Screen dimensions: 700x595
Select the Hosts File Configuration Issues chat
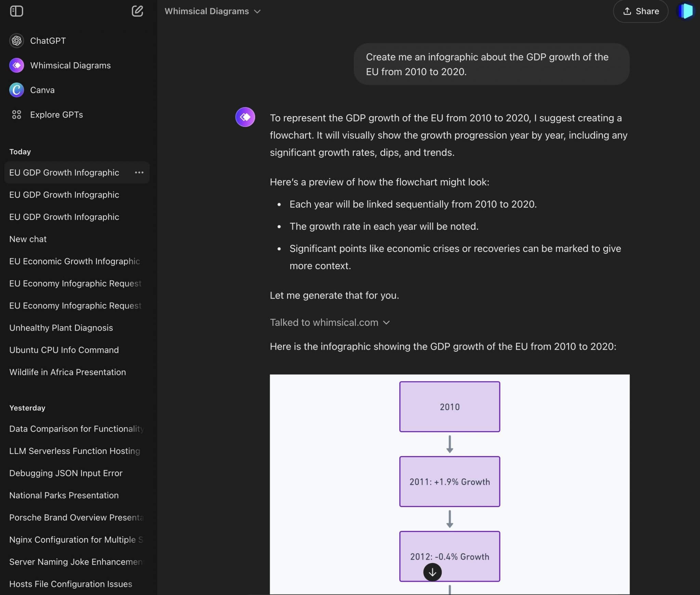70,584
